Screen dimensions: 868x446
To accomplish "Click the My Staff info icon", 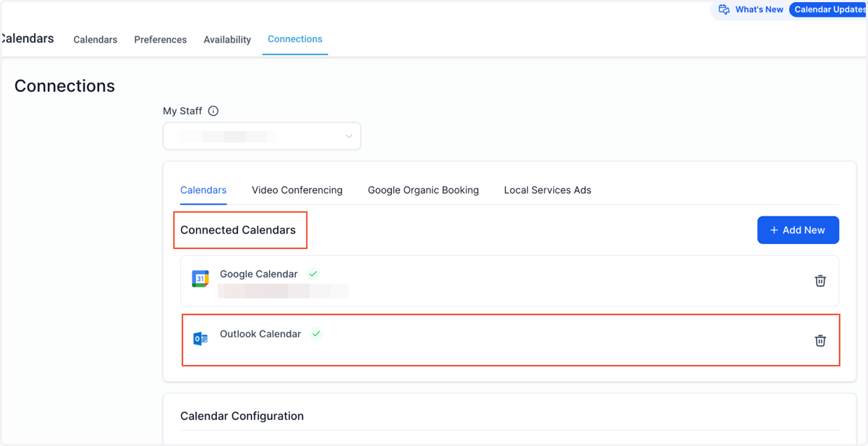I will pyautogui.click(x=213, y=111).
